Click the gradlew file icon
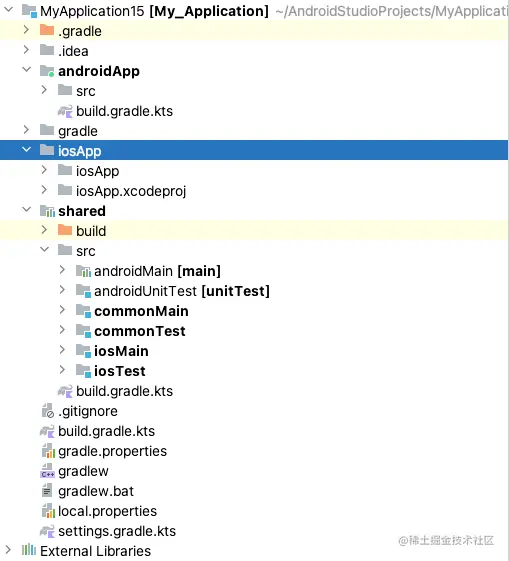The image size is (509, 561). click(x=47, y=470)
